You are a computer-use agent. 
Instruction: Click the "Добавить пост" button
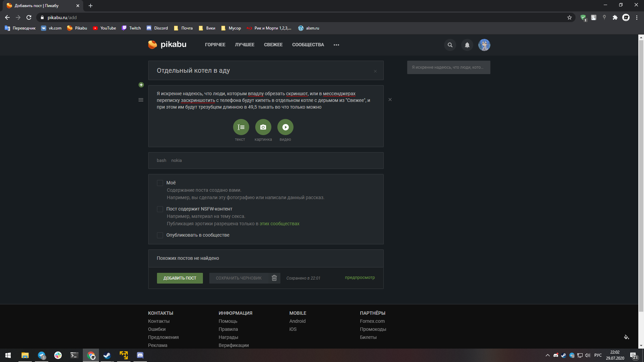tap(180, 278)
